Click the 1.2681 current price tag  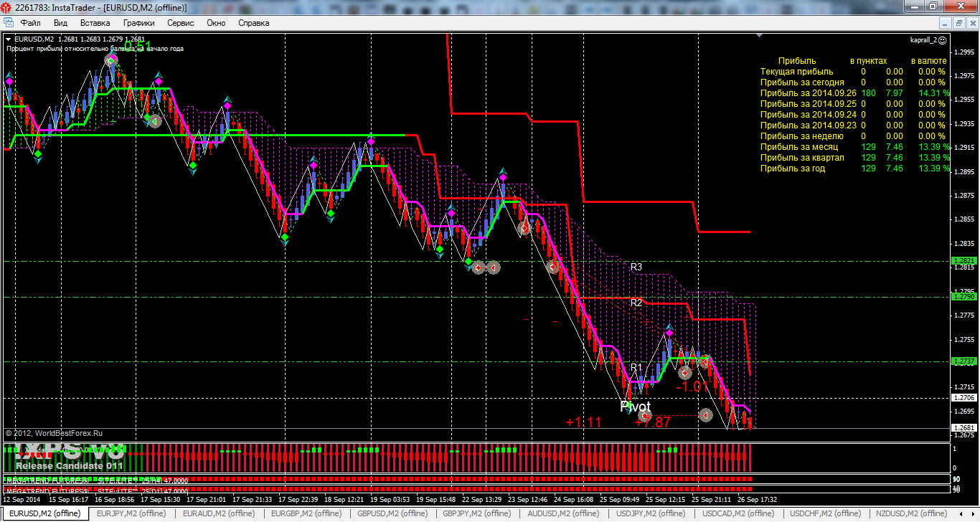point(963,428)
